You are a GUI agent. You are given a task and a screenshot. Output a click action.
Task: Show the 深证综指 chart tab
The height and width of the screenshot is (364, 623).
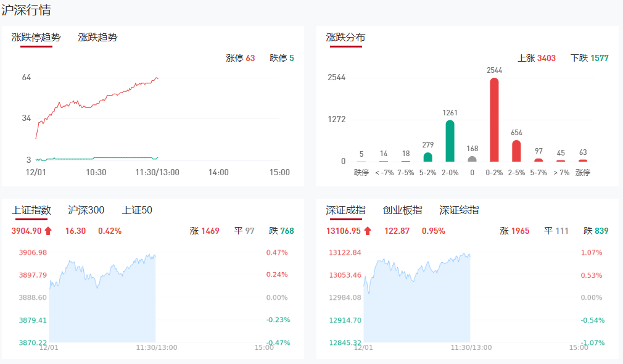click(x=459, y=210)
